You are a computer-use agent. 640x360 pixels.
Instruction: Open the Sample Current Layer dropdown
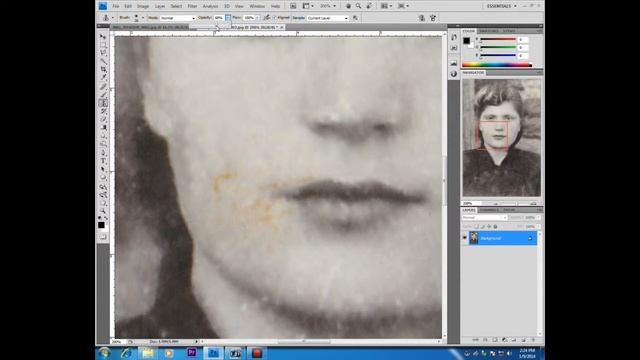pyautogui.click(x=328, y=18)
